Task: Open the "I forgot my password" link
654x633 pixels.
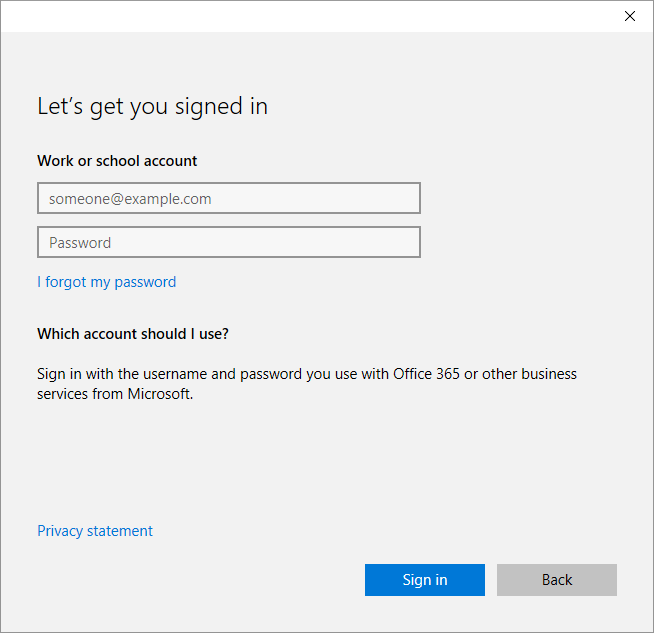Action: point(106,282)
